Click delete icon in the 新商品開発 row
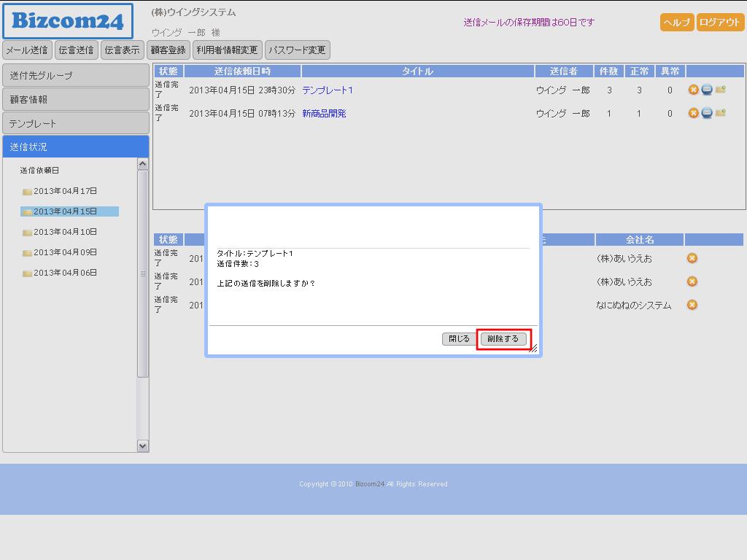 [x=693, y=113]
